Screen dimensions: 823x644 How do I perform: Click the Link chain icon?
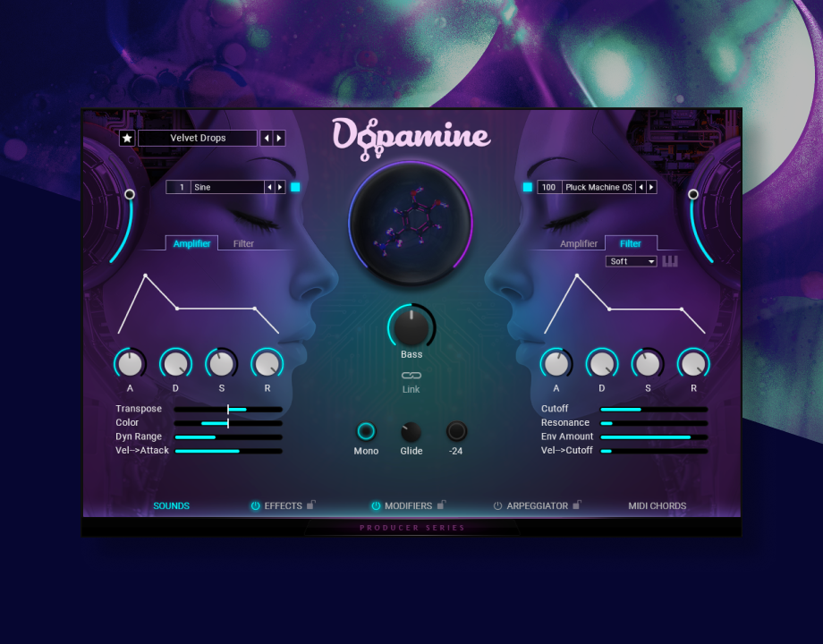411,376
